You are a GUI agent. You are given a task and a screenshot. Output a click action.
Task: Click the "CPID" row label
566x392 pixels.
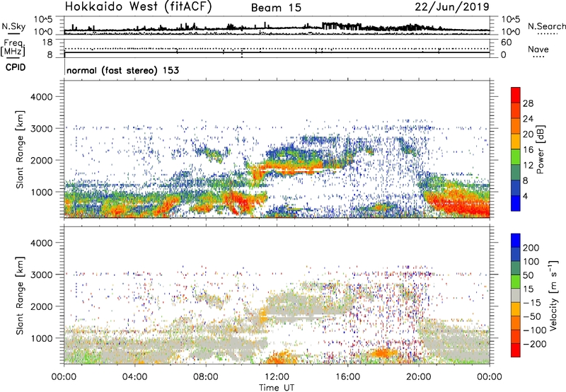16,67
